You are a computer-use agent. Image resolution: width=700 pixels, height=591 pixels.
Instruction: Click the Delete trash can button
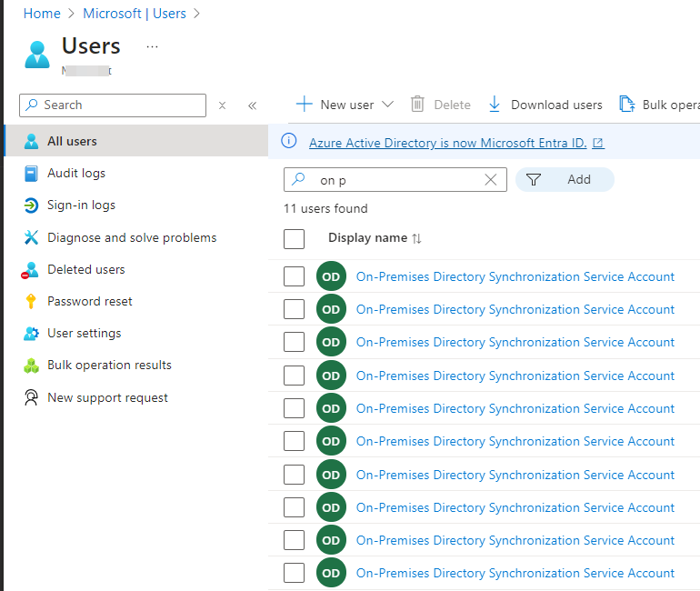[441, 105]
